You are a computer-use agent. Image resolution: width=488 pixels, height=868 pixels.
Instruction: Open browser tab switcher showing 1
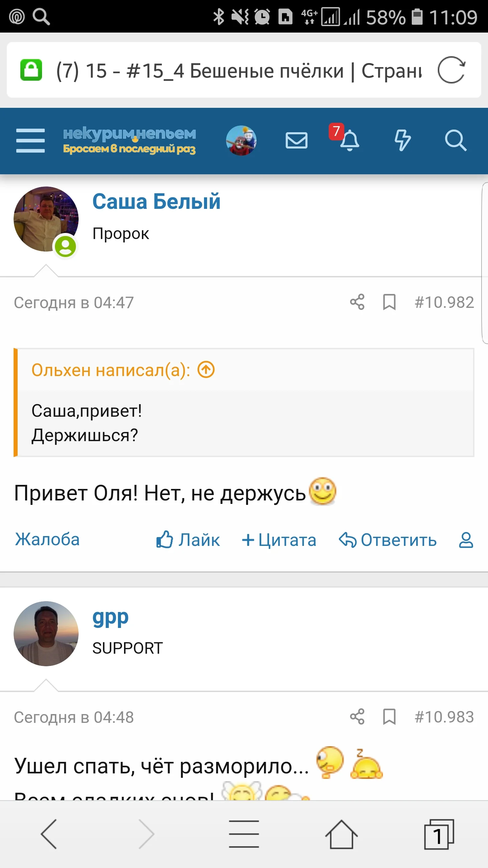439,834
